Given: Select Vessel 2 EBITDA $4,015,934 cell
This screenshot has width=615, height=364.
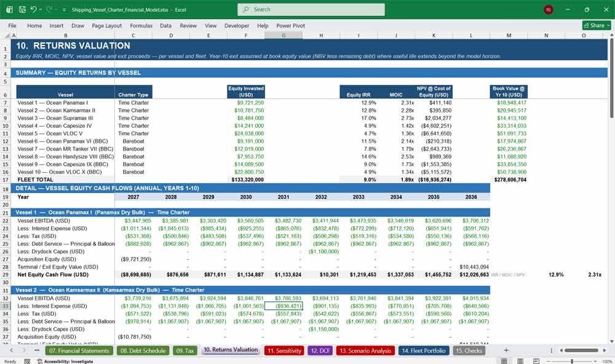Looking at the screenshot, I should pos(471,298).
